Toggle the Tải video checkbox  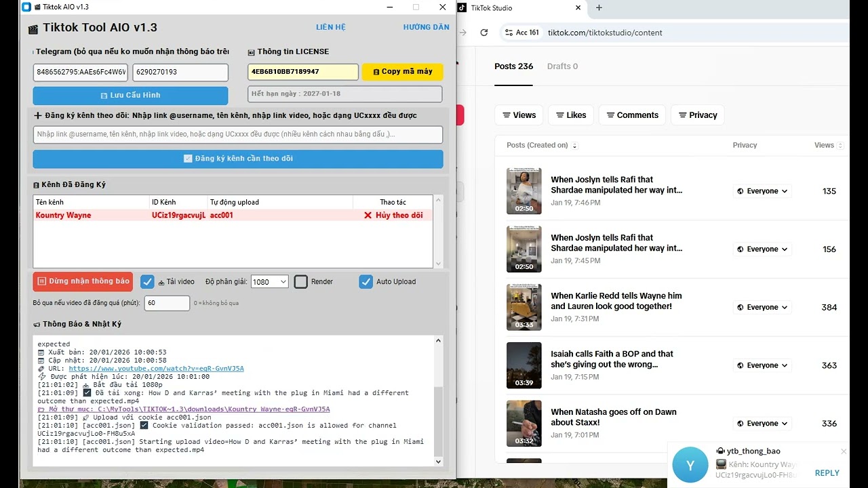[x=147, y=281]
